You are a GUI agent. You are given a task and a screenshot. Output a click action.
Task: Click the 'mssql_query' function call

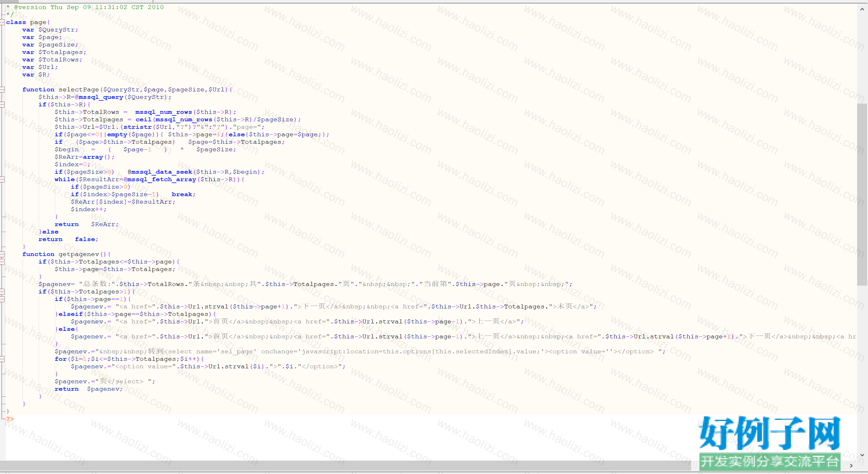point(101,97)
